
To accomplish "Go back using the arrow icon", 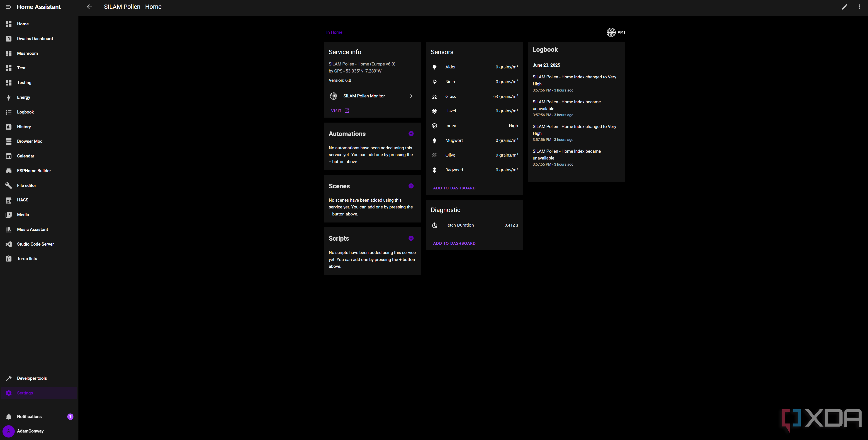I will (89, 7).
